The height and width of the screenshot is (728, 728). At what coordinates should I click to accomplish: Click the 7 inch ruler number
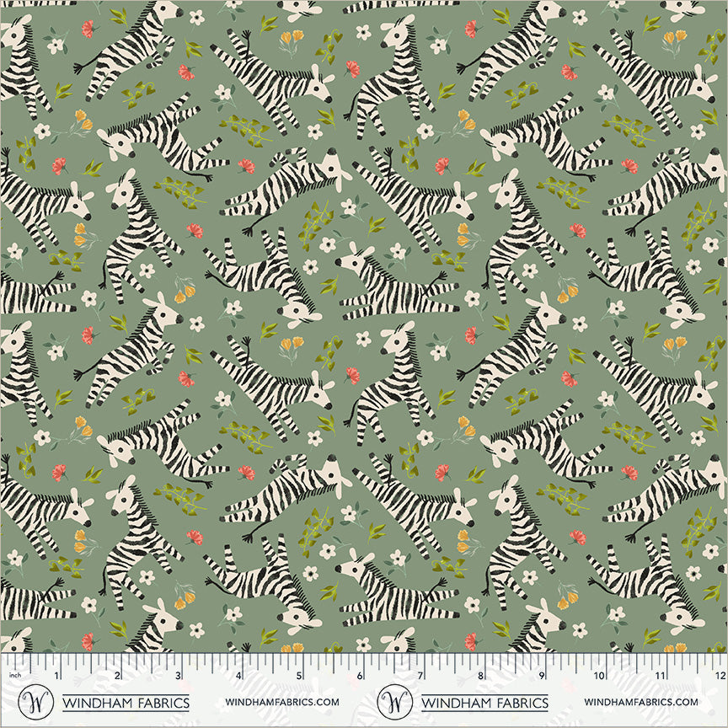coord(420,676)
